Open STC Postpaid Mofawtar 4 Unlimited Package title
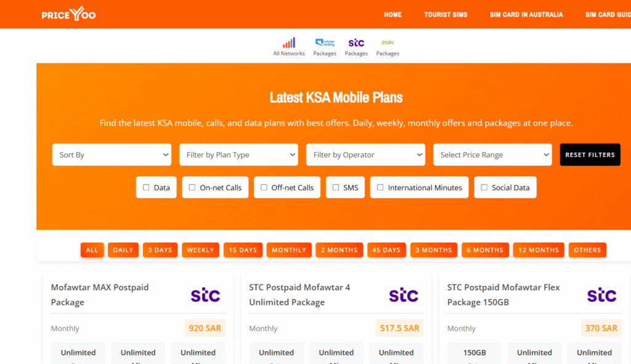 pyautogui.click(x=299, y=295)
